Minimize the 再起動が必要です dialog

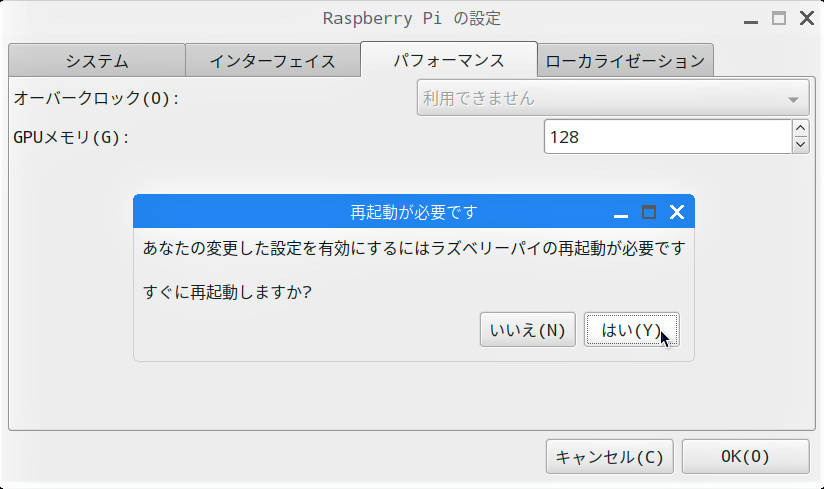point(621,215)
